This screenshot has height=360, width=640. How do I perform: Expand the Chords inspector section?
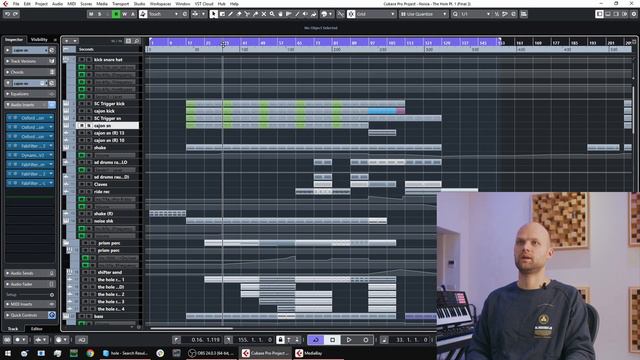pos(29,72)
